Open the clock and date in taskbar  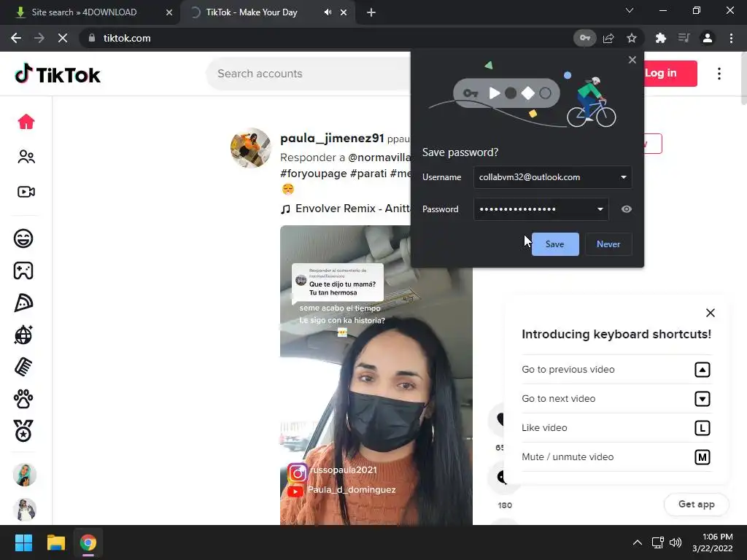(x=713, y=542)
